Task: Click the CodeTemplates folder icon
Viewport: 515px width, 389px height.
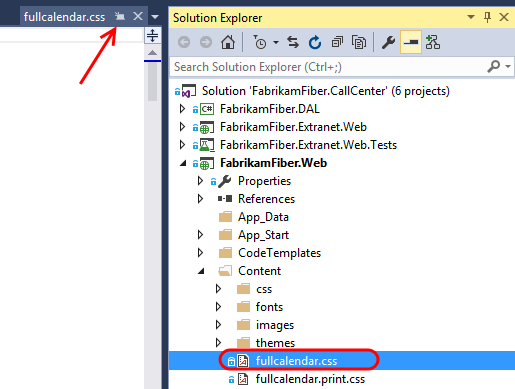Action: click(x=225, y=253)
